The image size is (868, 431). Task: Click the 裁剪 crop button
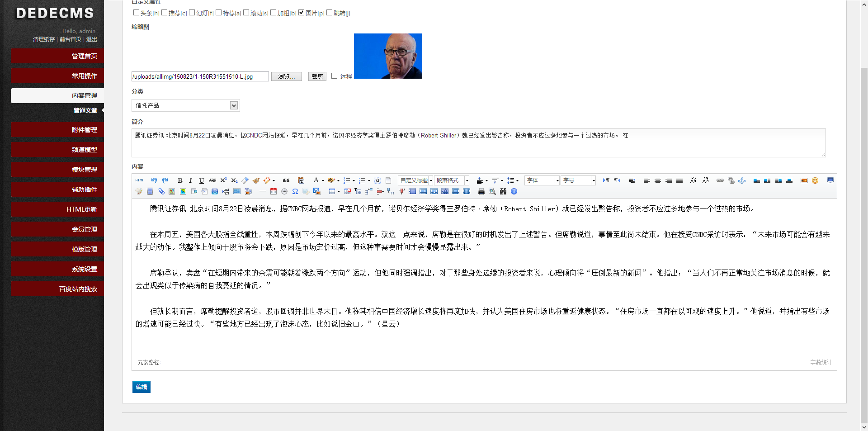tap(317, 76)
